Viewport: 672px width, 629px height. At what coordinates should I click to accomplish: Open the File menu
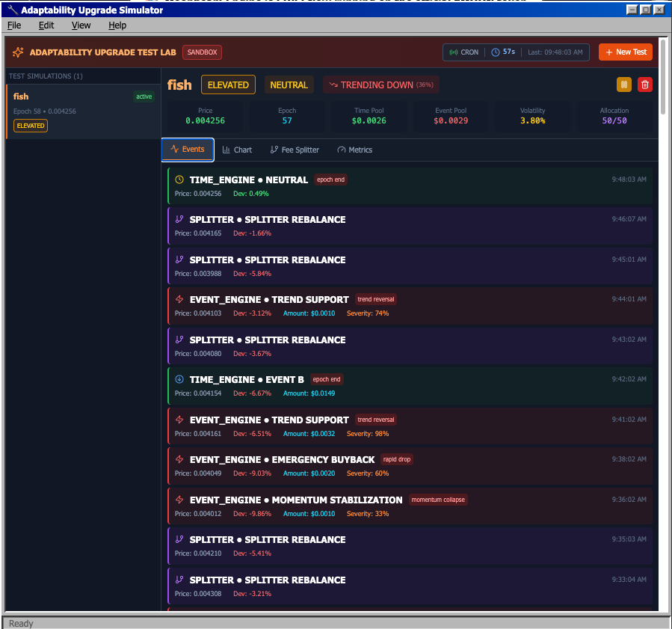click(14, 25)
